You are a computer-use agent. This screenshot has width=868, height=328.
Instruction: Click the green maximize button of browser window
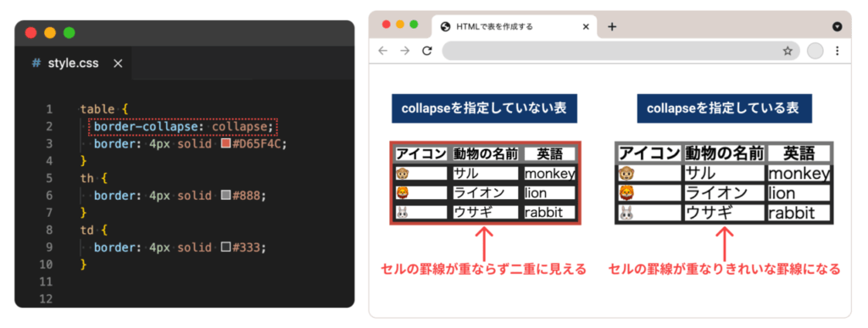coord(414,25)
